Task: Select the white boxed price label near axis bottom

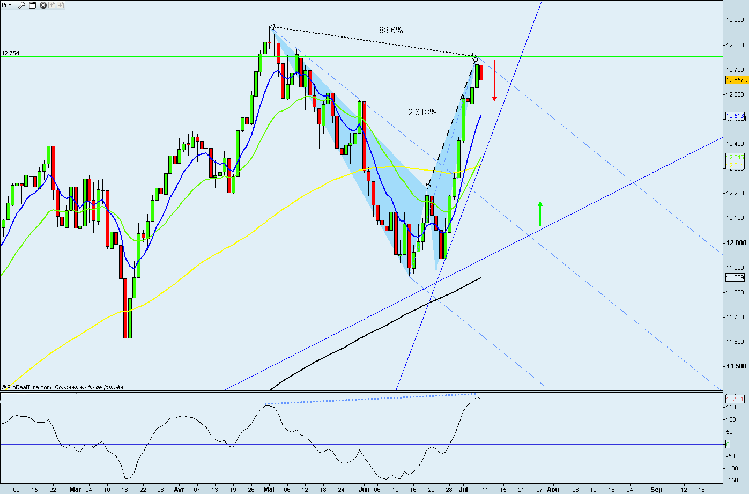Action: click(x=735, y=277)
